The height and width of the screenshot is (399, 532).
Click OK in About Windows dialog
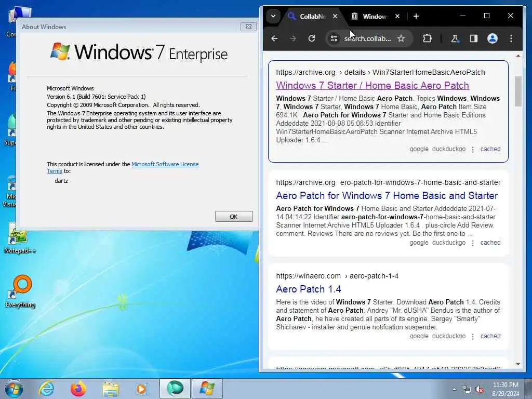coord(234,217)
